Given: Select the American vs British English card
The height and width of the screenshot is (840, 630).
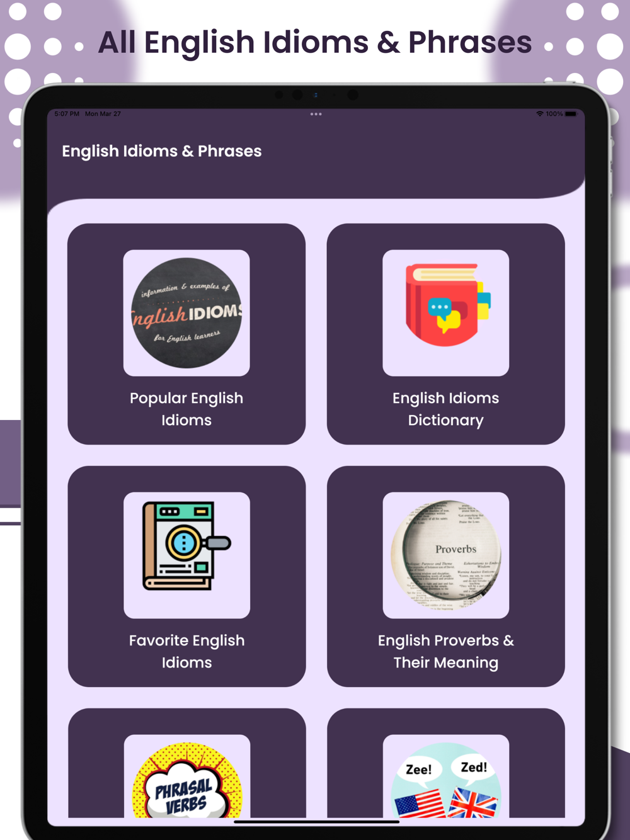Looking at the screenshot, I should click(x=446, y=763).
